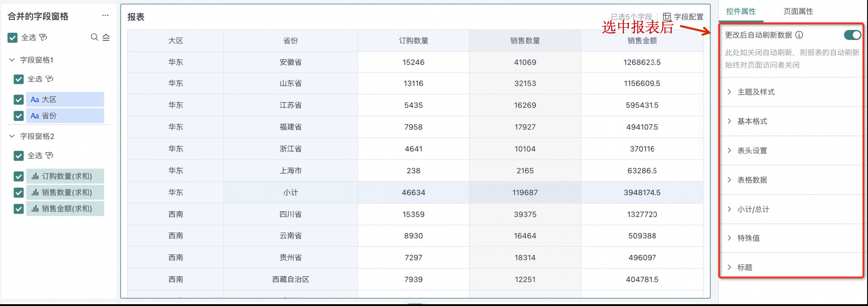Open the more options menu in 合并的字段窗格
This screenshot has height=306, width=868.
click(105, 15)
